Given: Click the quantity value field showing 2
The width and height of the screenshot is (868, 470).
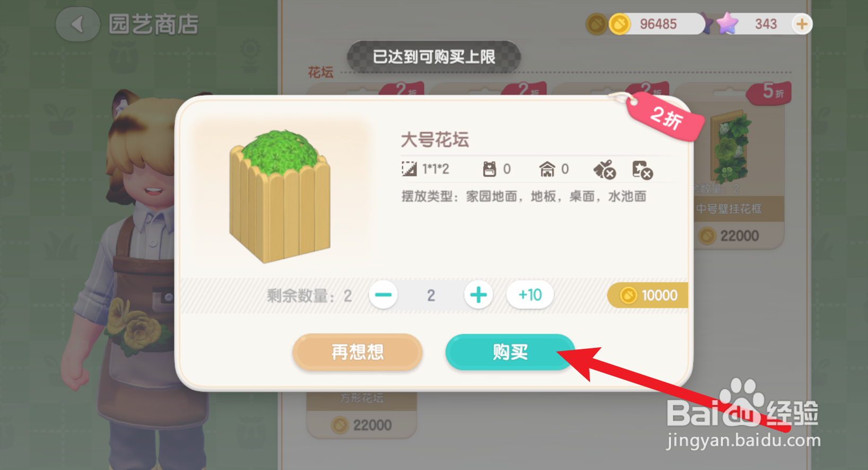Looking at the screenshot, I should (431, 295).
